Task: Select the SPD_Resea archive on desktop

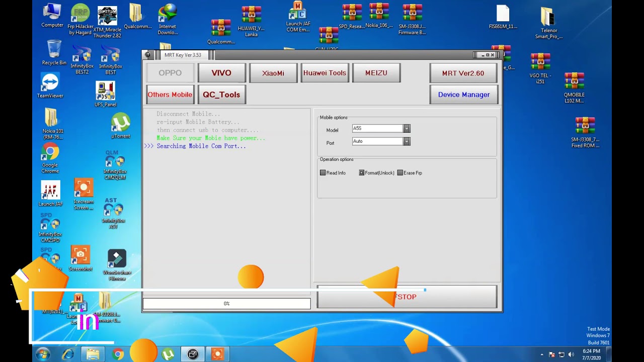Action: point(352,16)
